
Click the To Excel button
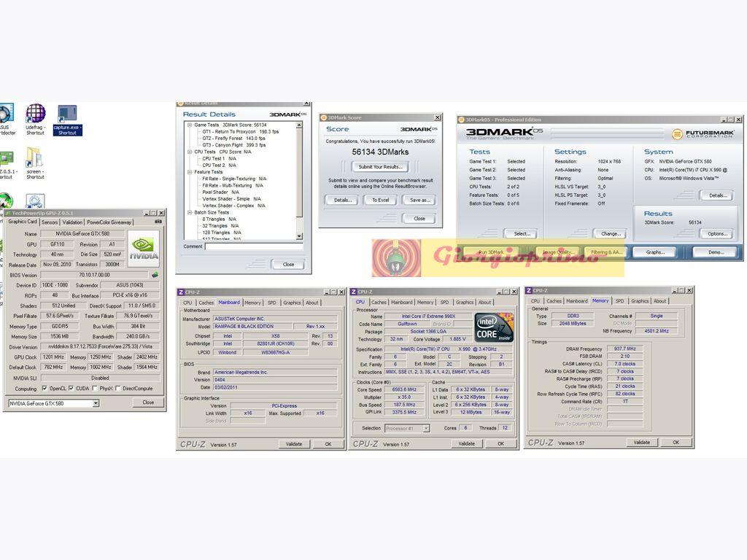pyautogui.click(x=380, y=200)
